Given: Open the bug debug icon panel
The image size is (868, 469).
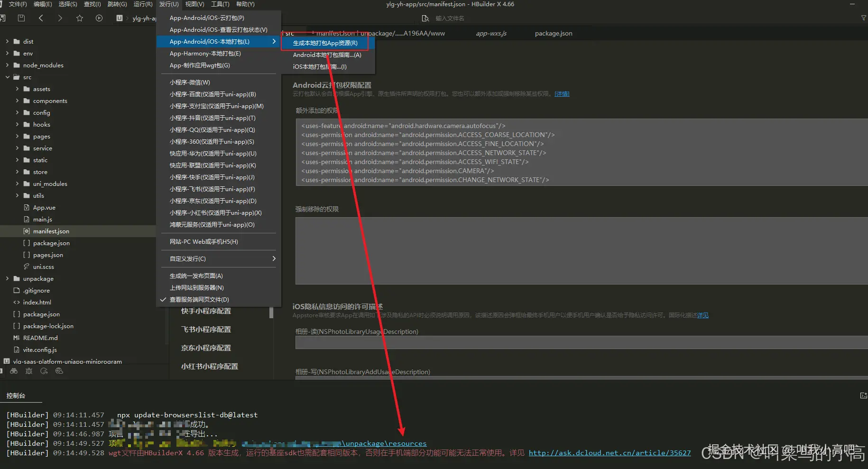Looking at the screenshot, I should (x=29, y=371).
